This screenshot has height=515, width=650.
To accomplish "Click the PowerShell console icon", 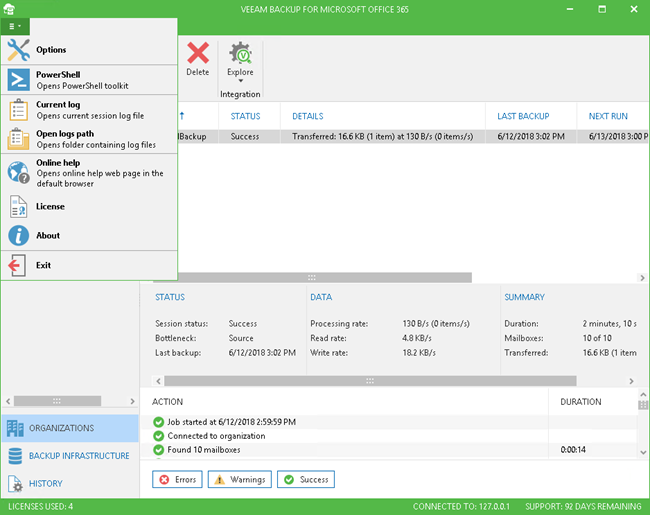I will (x=18, y=80).
